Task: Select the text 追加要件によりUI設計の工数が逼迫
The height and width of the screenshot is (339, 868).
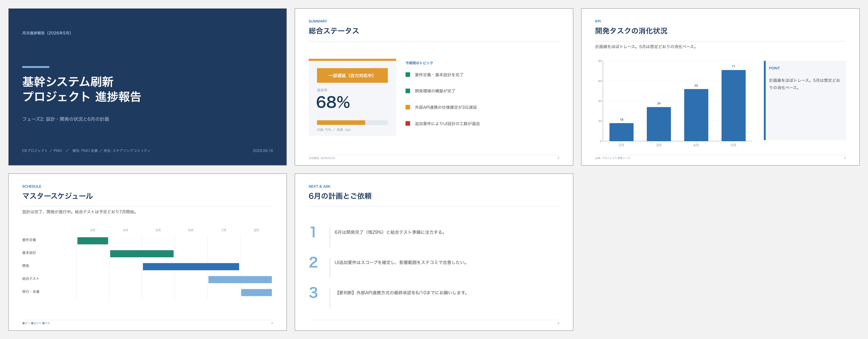Action: click(x=447, y=123)
